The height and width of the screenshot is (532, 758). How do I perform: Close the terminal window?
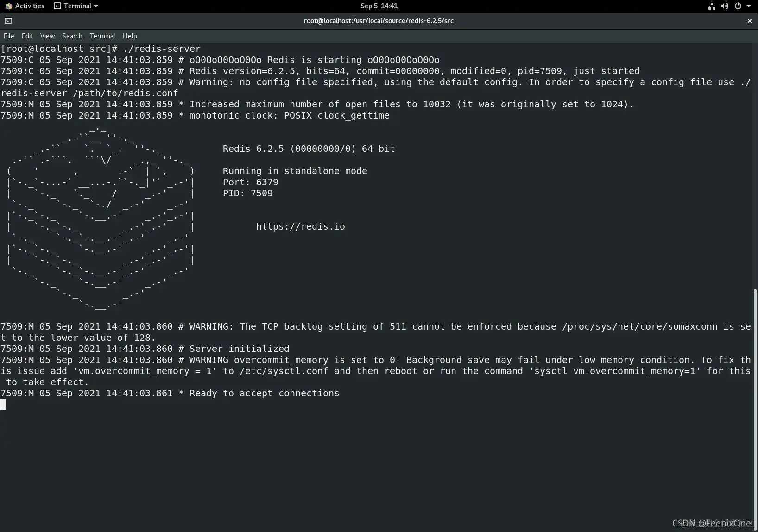tap(749, 21)
